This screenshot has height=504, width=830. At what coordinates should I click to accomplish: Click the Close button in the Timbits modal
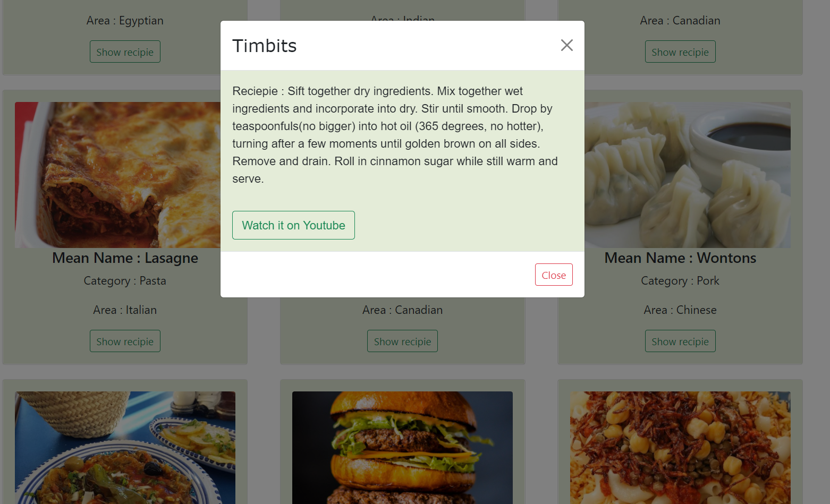(554, 275)
